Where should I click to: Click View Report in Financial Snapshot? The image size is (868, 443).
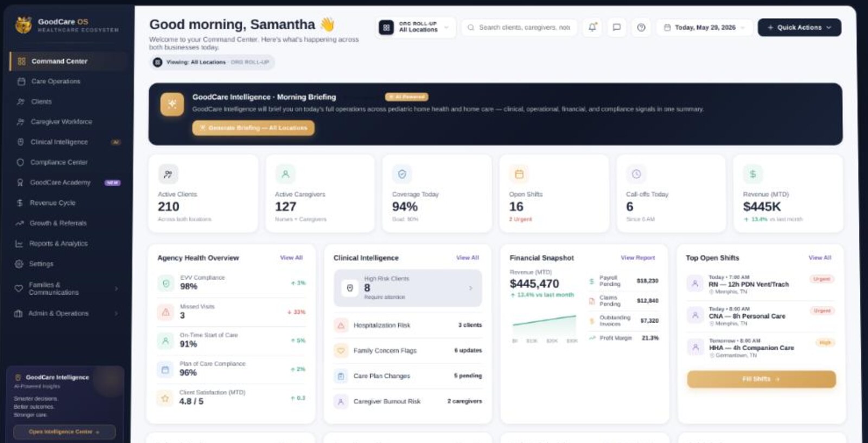point(638,258)
